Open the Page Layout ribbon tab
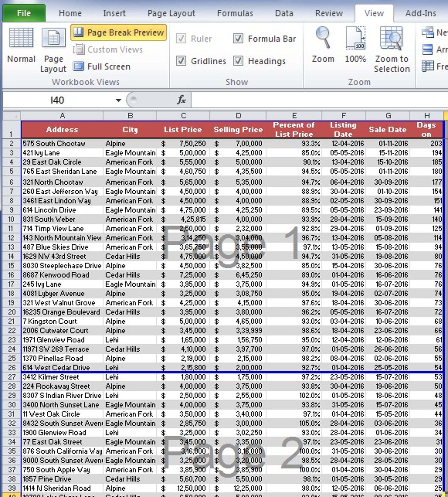 coord(171,13)
